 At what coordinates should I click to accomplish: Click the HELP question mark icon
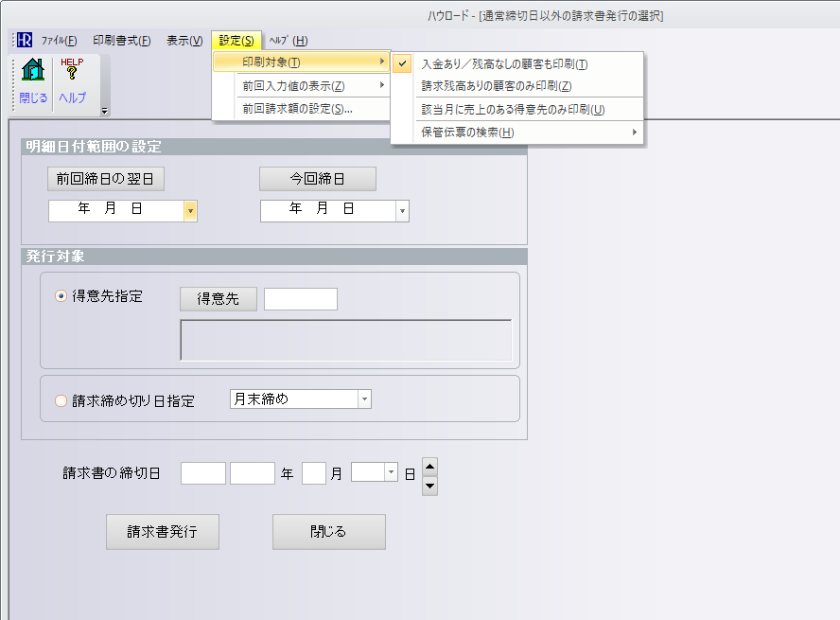click(71, 72)
